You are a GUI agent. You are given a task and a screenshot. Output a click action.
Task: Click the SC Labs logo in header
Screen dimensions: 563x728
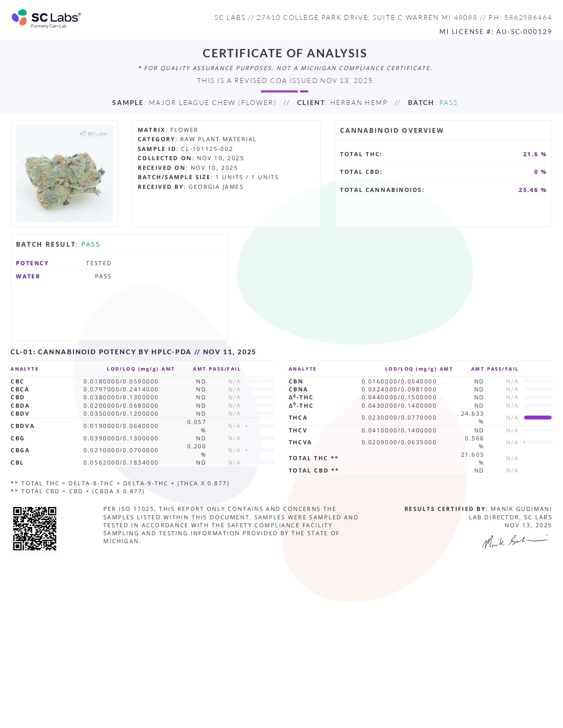(46, 19)
